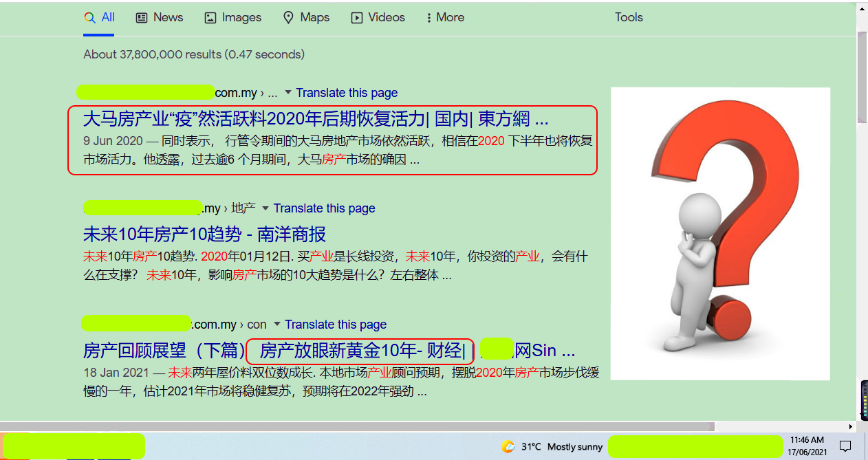The width and height of the screenshot is (868, 460).
Task: Open the 未来10年房产10趋势 - 南洋商报 result
Action: tap(204, 234)
